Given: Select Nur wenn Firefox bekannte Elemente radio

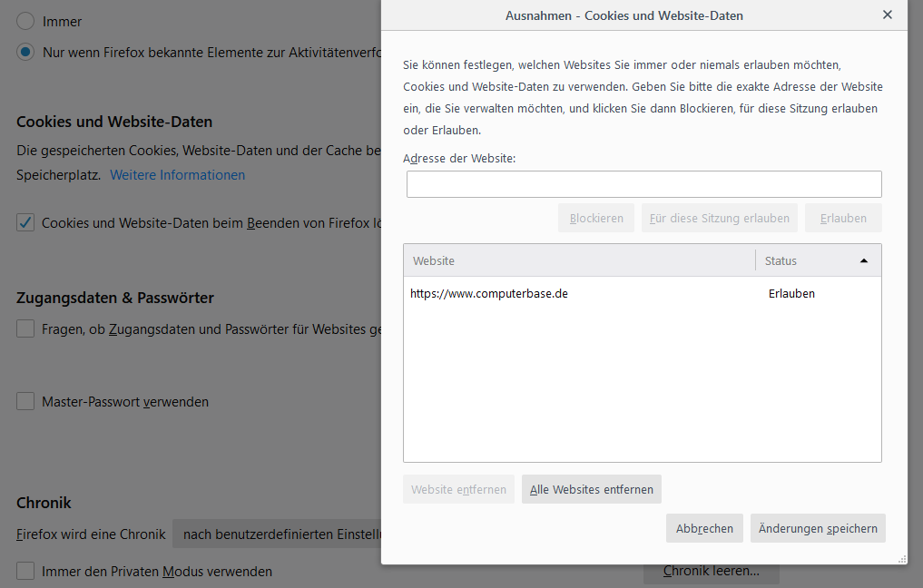Looking at the screenshot, I should [x=25, y=52].
